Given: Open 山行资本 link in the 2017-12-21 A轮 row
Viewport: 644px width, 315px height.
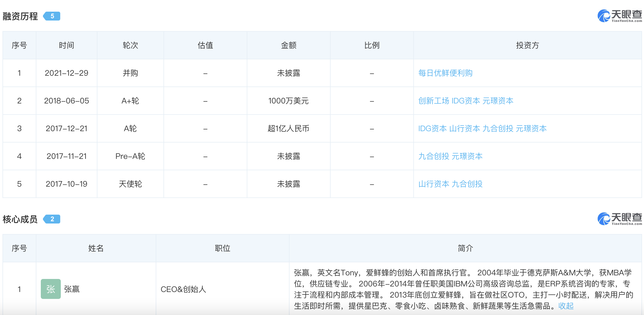Looking at the screenshot, I should pos(465,128).
